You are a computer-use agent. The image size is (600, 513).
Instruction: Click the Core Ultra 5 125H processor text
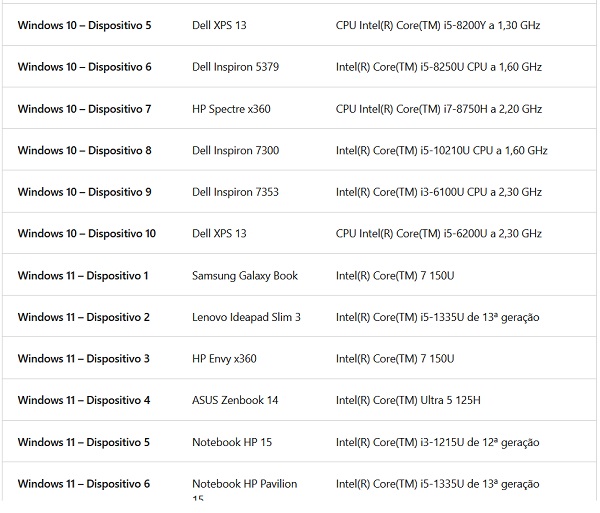(408, 400)
